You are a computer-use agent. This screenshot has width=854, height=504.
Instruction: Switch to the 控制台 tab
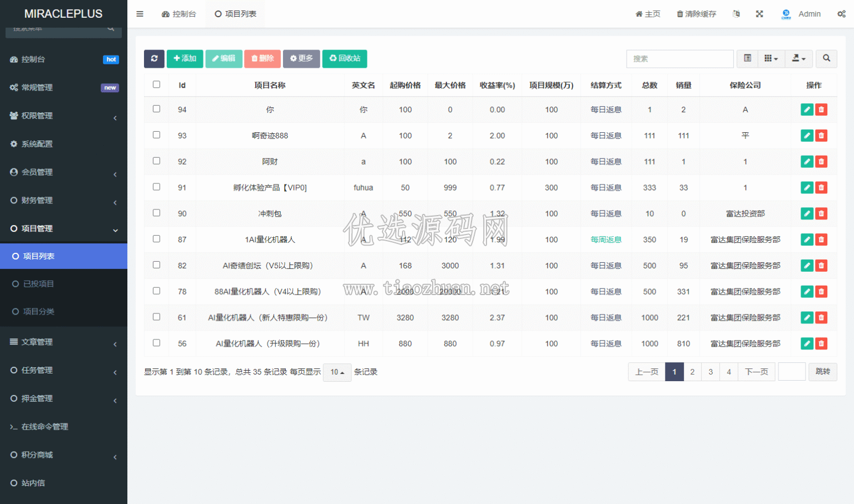[x=179, y=14]
